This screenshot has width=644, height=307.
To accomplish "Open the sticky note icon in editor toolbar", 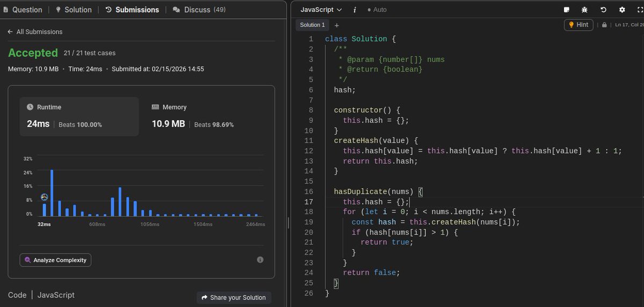I will coord(567,10).
